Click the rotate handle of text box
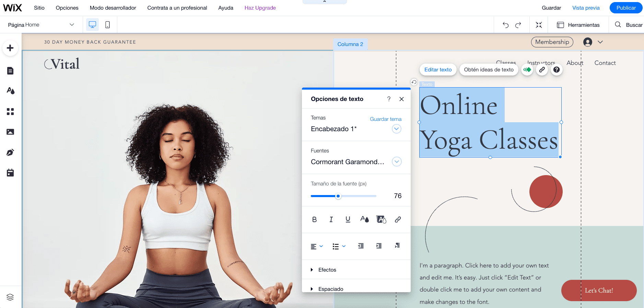 pos(414,82)
